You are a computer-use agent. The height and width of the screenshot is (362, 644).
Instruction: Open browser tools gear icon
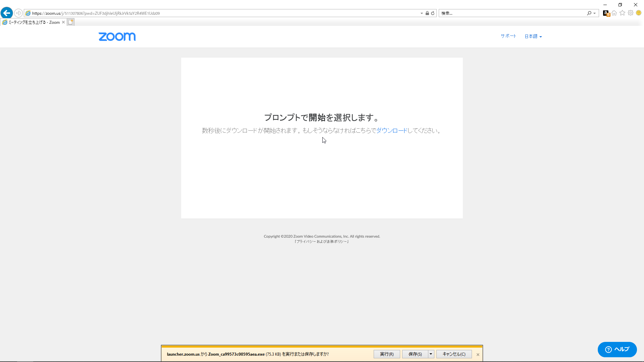(631, 13)
